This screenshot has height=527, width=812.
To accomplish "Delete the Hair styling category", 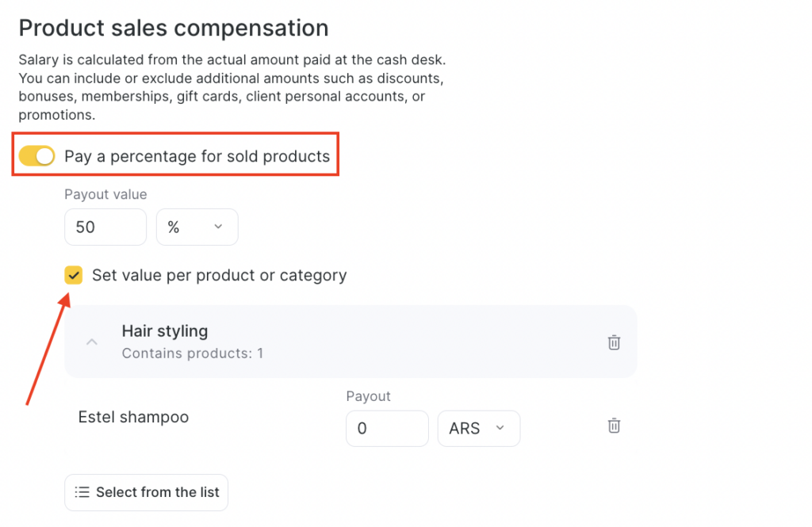I will tap(614, 342).
